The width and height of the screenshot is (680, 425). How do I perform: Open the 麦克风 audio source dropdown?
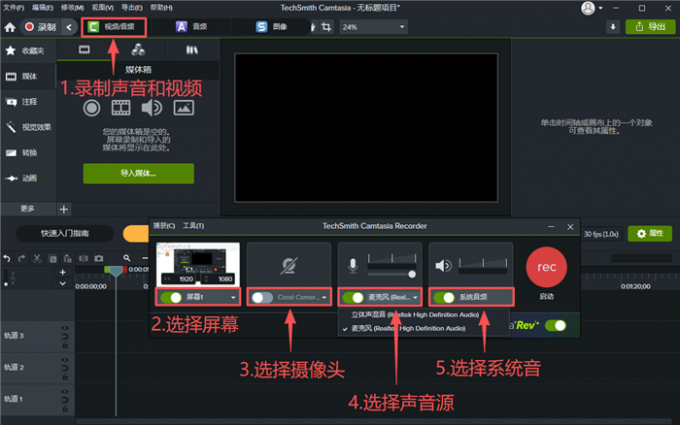[415, 298]
